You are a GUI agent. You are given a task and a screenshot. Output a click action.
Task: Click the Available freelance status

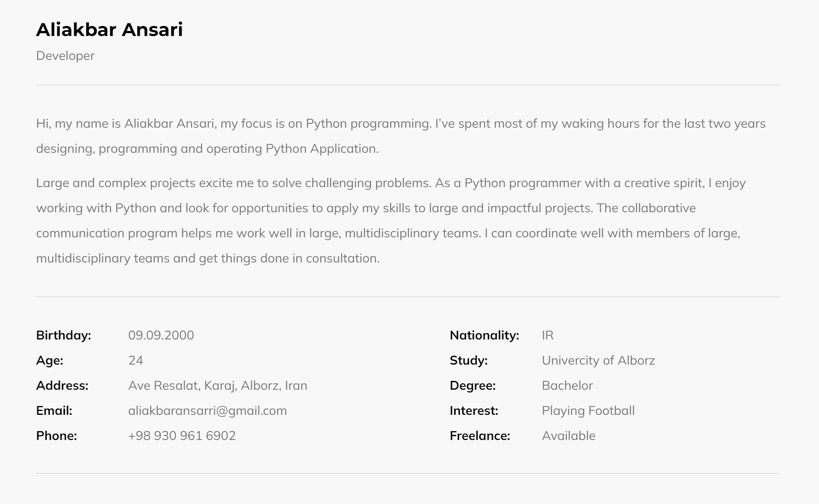[x=568, y=436]
